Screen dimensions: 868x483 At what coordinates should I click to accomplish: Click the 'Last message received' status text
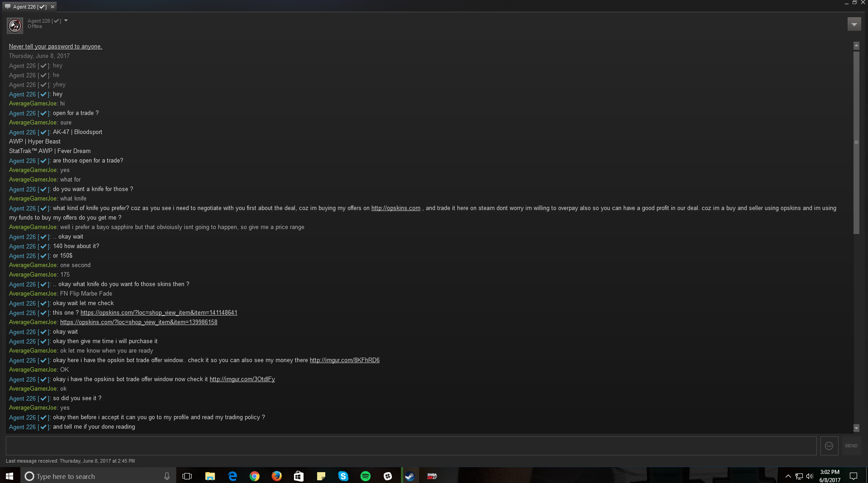pyautogui.click(x=70, y=461)
